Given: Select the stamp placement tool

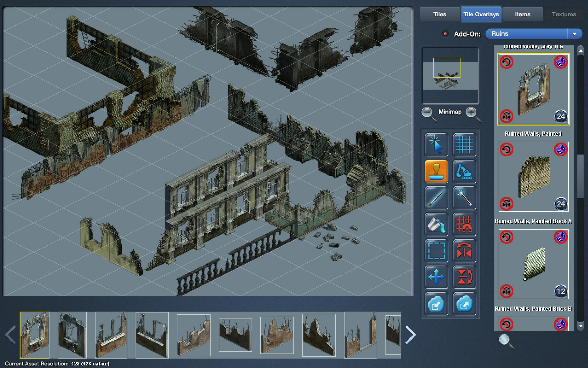Looking at the screenshot, I should [436, 171].
